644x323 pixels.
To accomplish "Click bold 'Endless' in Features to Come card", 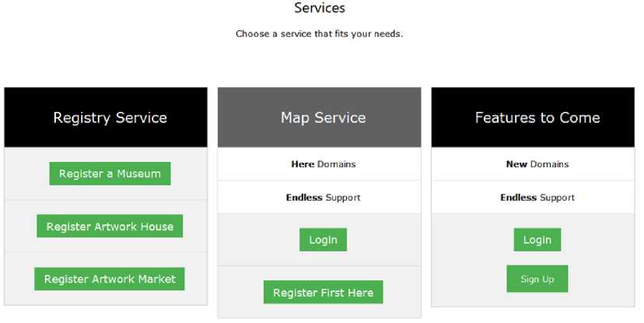I will pos(518,198).
